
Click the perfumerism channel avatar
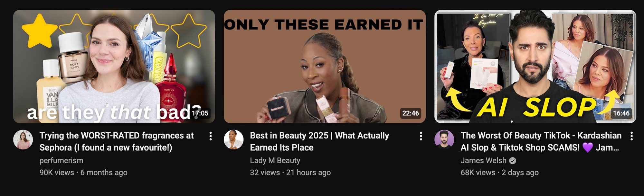pyautogui.click(x=23, y=140)
